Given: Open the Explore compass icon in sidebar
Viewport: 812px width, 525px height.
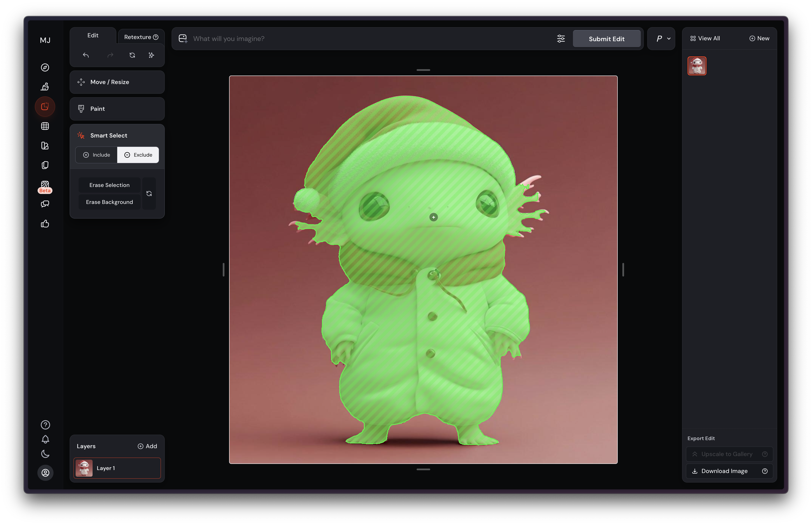Looking at the screenshot, I should [x=45, y=67].
